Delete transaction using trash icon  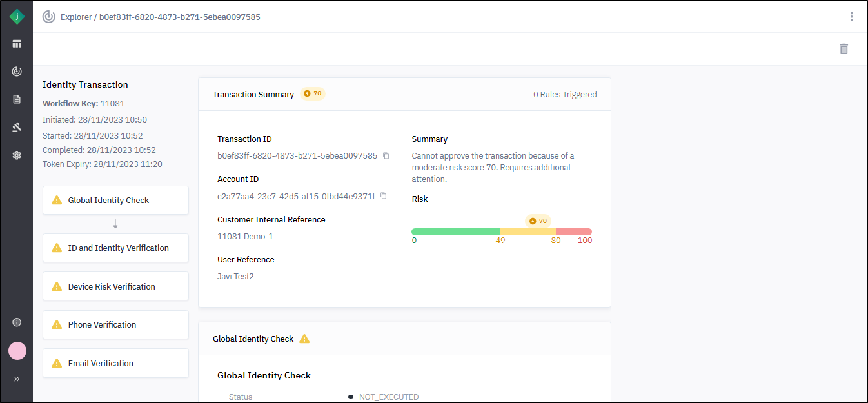coord(843,49)
